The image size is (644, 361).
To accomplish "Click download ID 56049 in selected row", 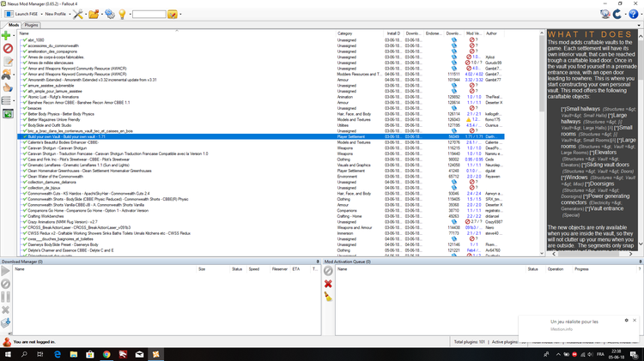I will 454,136.
